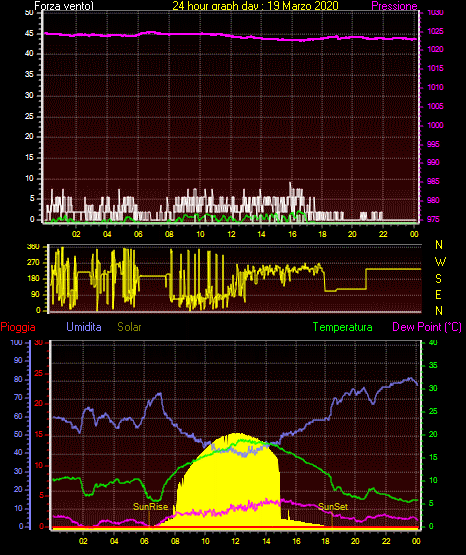Click the '100' humidity axis value
466x555 pixels.
17,342
